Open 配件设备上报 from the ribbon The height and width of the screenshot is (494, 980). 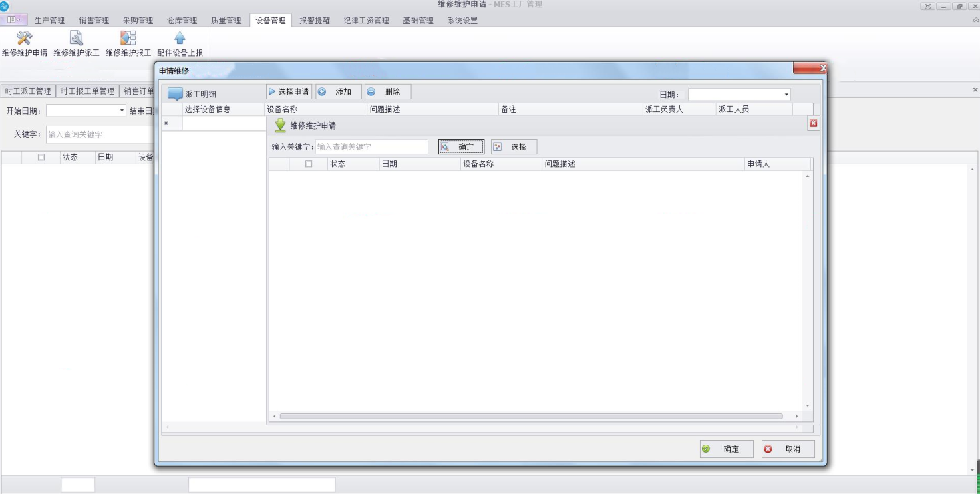point(180,44)
